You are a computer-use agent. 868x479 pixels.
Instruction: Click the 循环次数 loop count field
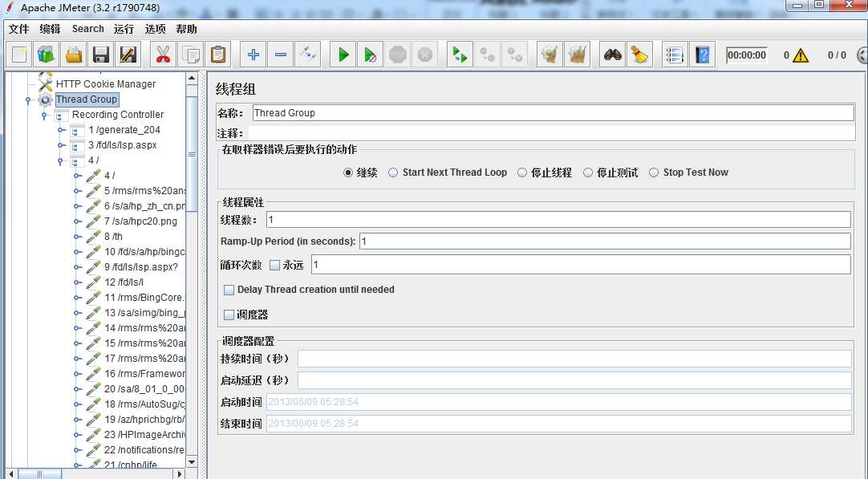[x=581, y=265]
